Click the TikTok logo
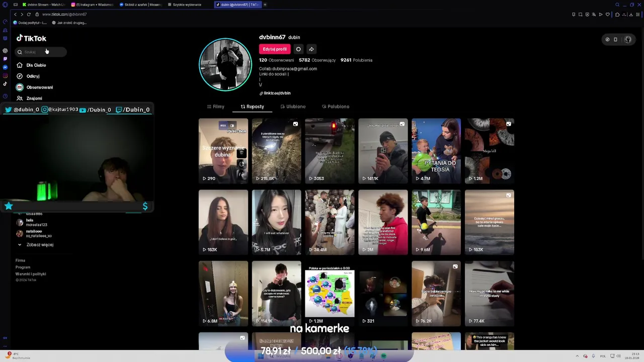644x362 pixels. [x=31, y=38]
